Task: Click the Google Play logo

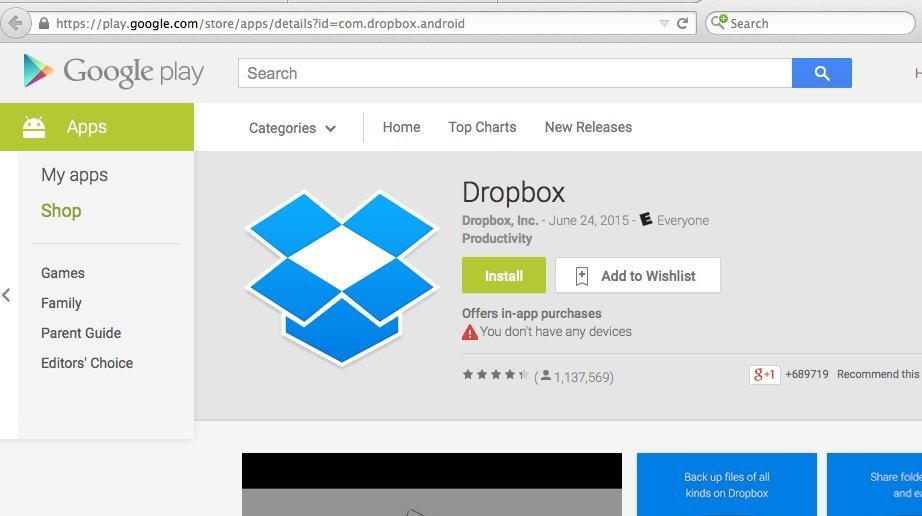Action: 113,72
